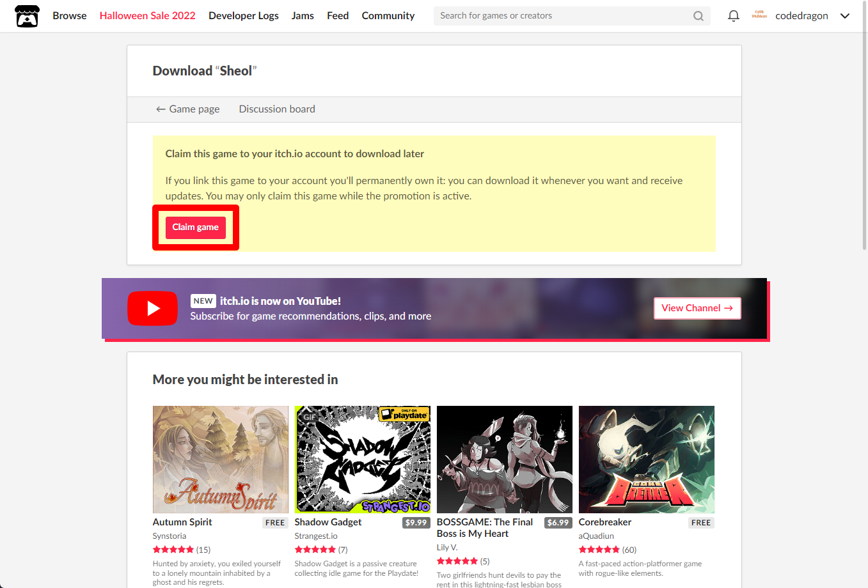Open Shadow Gadget thumbnail
Image resolution: width=868 pixels, height=588 pixels.
(x=363, y=460)
